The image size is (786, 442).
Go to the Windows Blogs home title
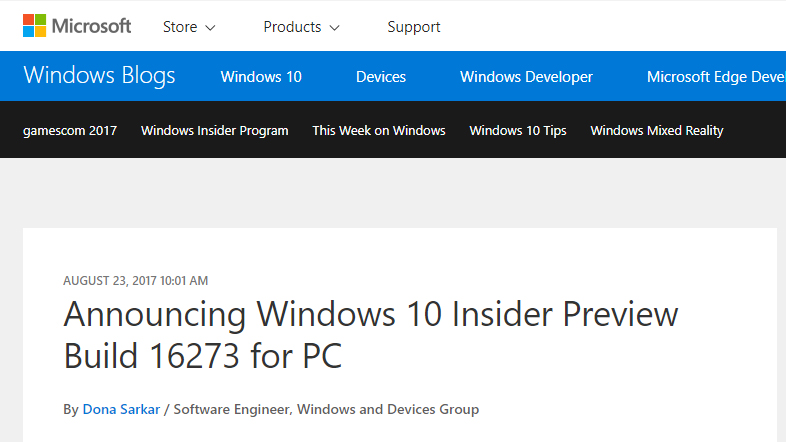[99, 76]
